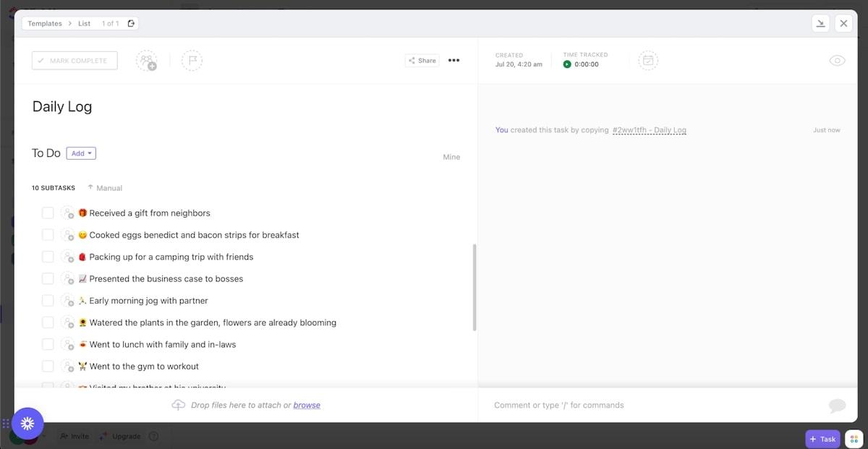Toggle the watchers eye icon
This screenshot has width=868, height=449.
tap(837, 61)
